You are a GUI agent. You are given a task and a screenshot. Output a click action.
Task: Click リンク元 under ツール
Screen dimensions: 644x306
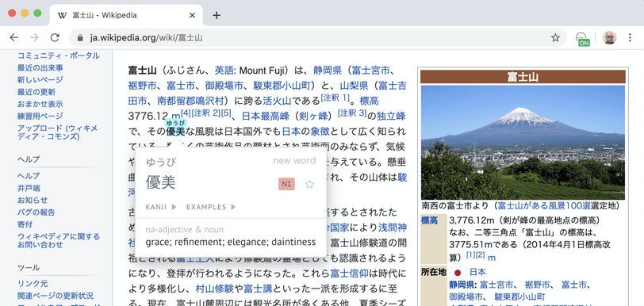(x=33, y=284)
